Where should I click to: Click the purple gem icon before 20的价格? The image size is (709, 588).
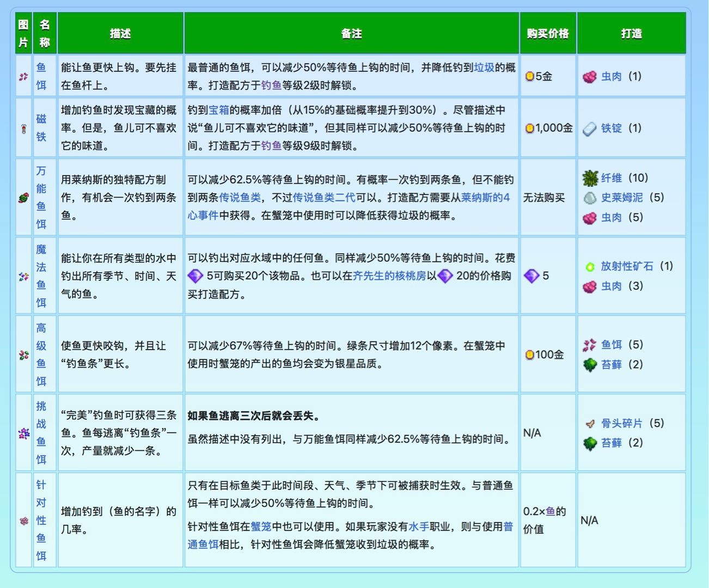[445, 276]
